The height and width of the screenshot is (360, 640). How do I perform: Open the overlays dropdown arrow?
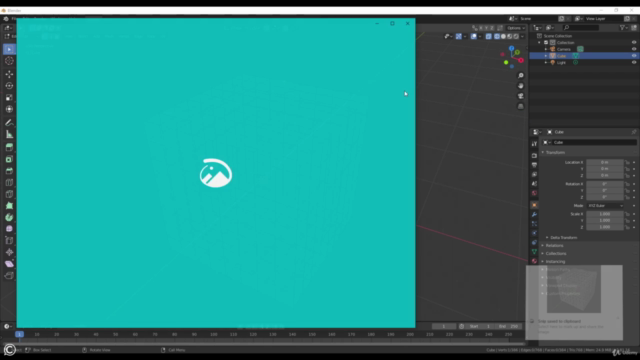coord(480,36)
